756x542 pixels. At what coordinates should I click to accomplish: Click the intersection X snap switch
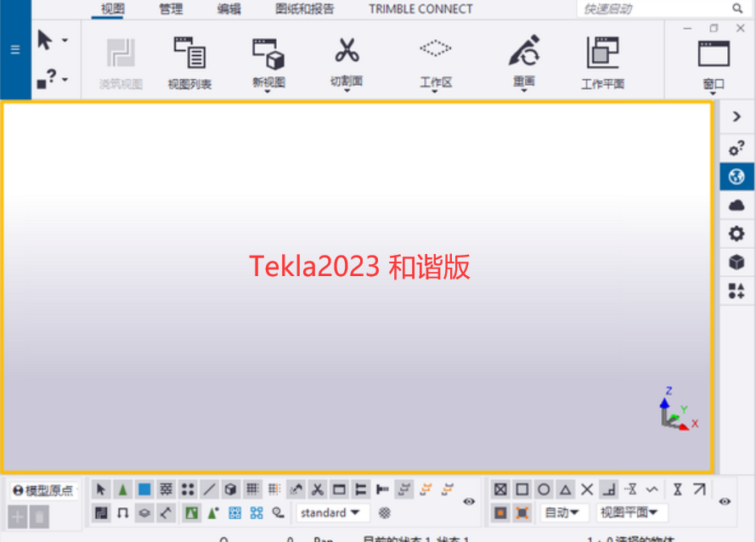[x=587, y=489]
